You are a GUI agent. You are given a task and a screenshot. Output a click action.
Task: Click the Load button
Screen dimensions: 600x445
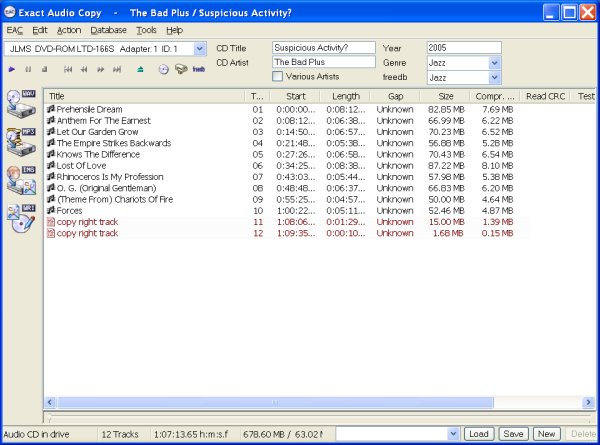click(479, 434)
